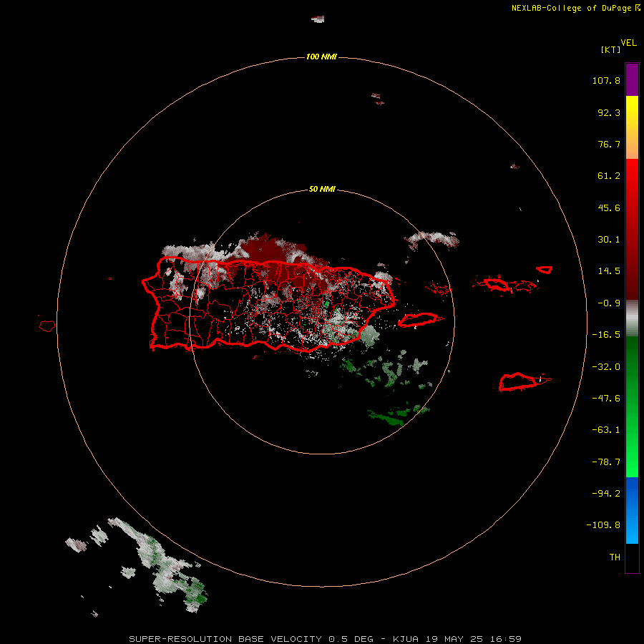The height and width of the screenshot is (644, 644).
Task: Click the [KT] units label
Action: 610,49
